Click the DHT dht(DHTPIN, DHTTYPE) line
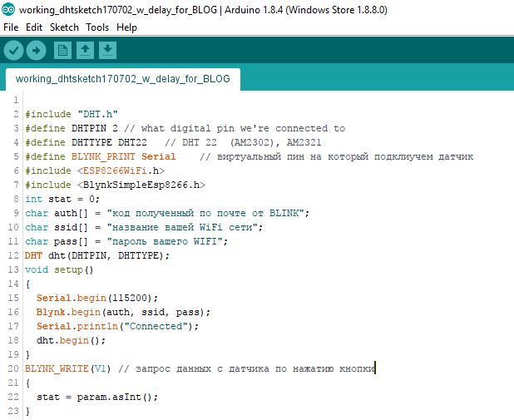 (x=97, y=255)
